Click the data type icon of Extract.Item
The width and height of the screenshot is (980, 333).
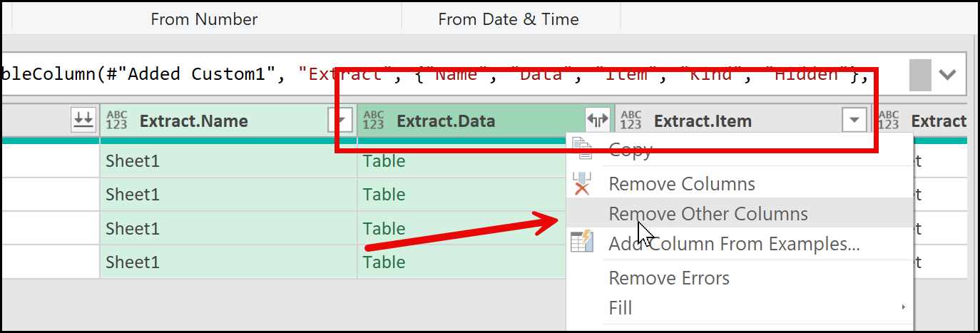pos(631,121)
